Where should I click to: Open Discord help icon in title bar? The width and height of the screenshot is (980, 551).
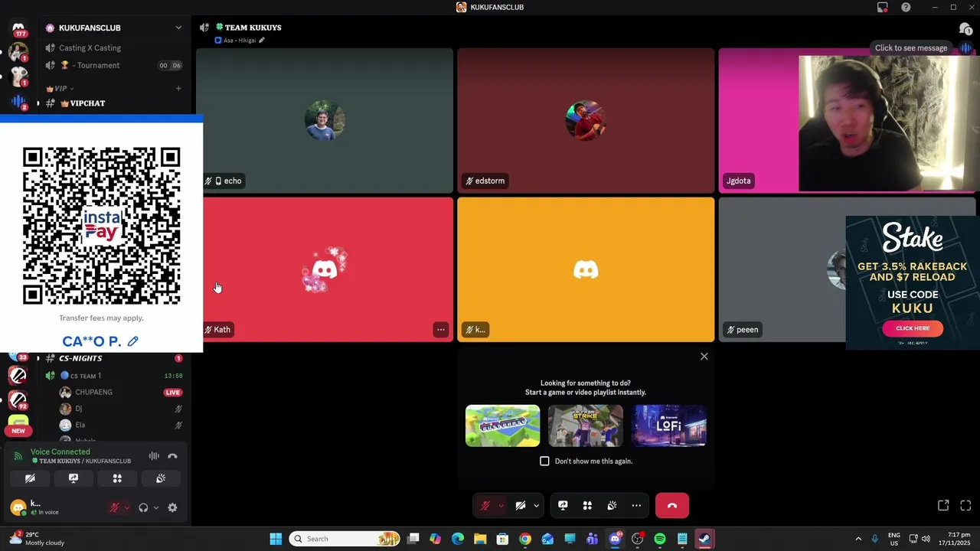click(x=906, y=7)
